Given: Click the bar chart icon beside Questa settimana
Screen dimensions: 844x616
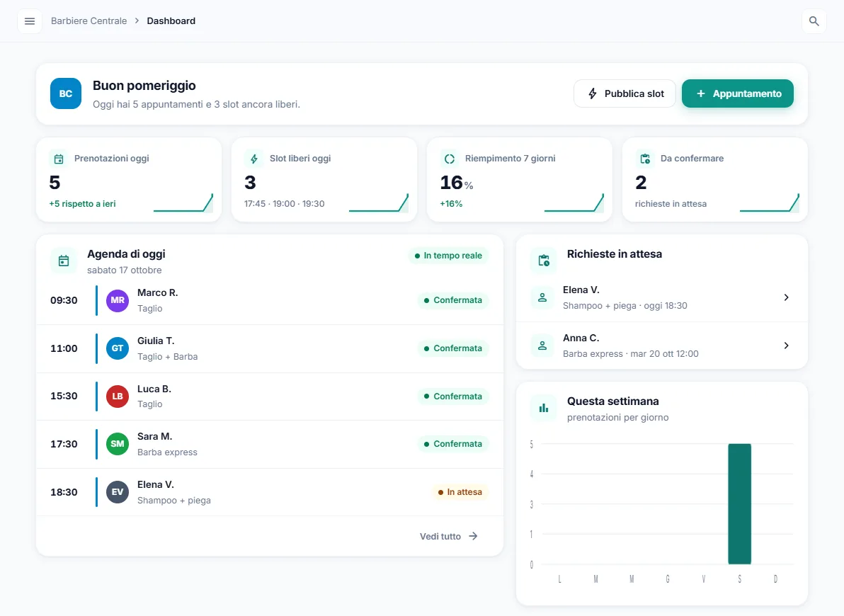Looking at the screenshot, I should 544,408.
